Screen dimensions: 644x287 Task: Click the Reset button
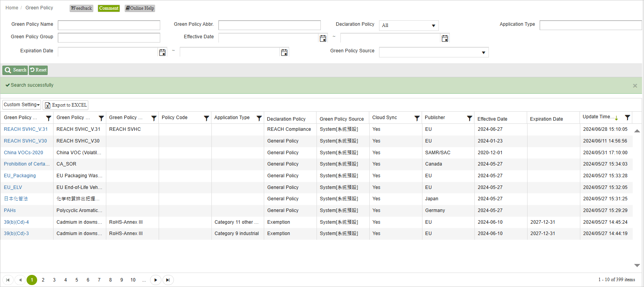click(x=38, y=70)
